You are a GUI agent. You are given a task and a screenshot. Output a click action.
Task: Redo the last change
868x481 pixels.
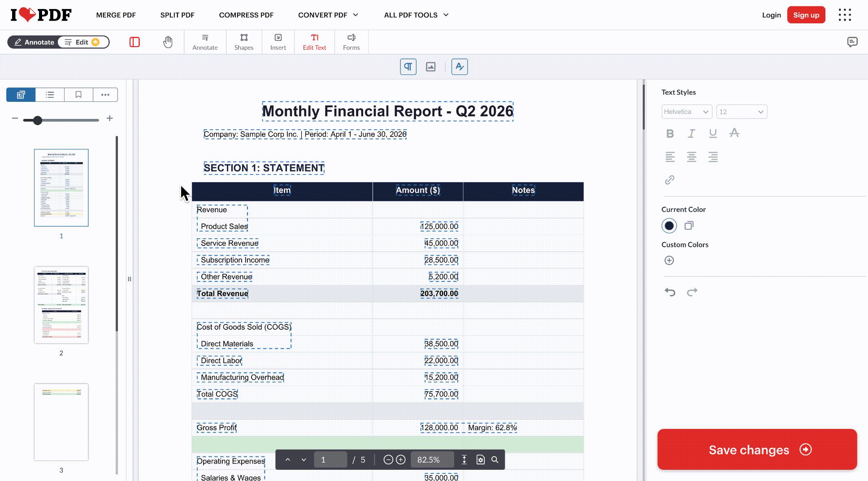tap(692, 292)
